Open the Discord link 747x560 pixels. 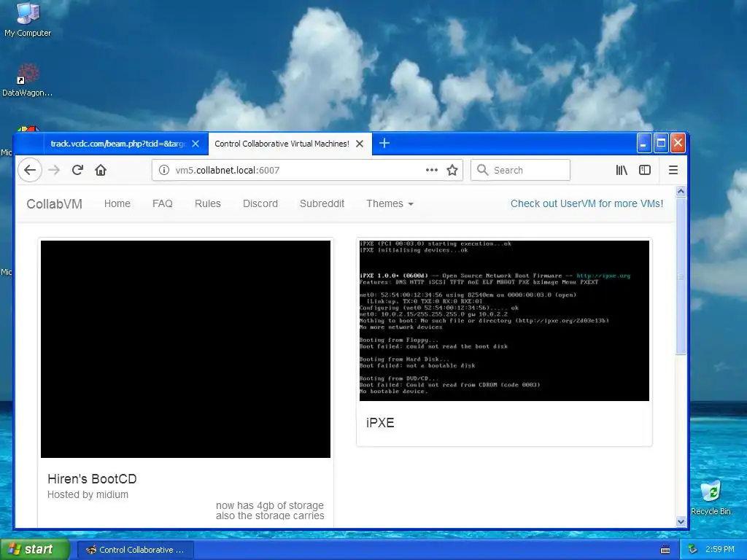[x=260, y=203]
